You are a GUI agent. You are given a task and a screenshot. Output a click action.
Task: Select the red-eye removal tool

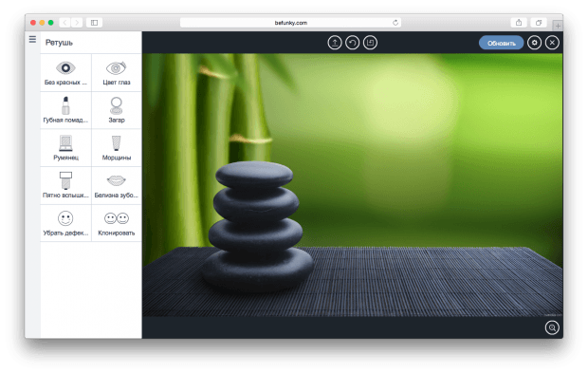[65, 73]
